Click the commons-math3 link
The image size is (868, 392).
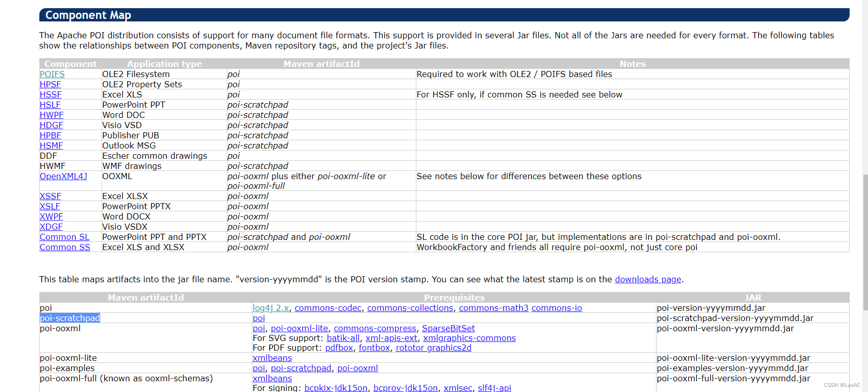pyautogui.click(x=494, y=308)
